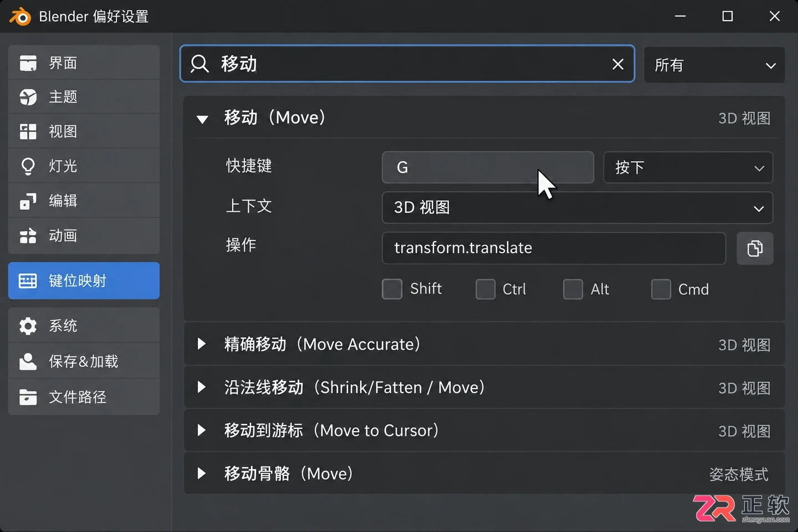Click the 编辑 editing icon
This screenshot has width=798, height=532.
click(28, 201)
